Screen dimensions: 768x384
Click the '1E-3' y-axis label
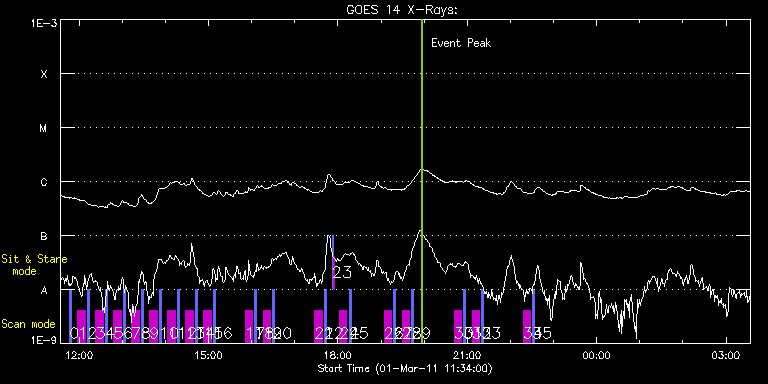[44, 23]
